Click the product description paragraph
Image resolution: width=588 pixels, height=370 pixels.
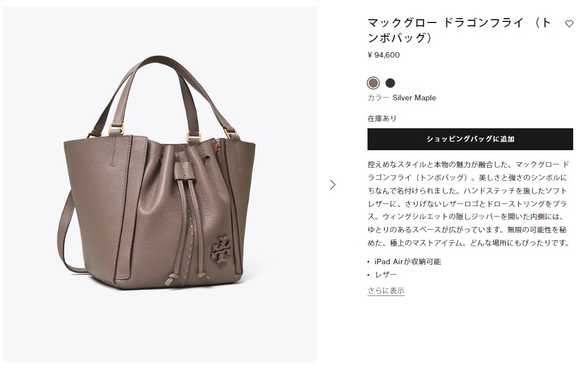click(469, 203)
